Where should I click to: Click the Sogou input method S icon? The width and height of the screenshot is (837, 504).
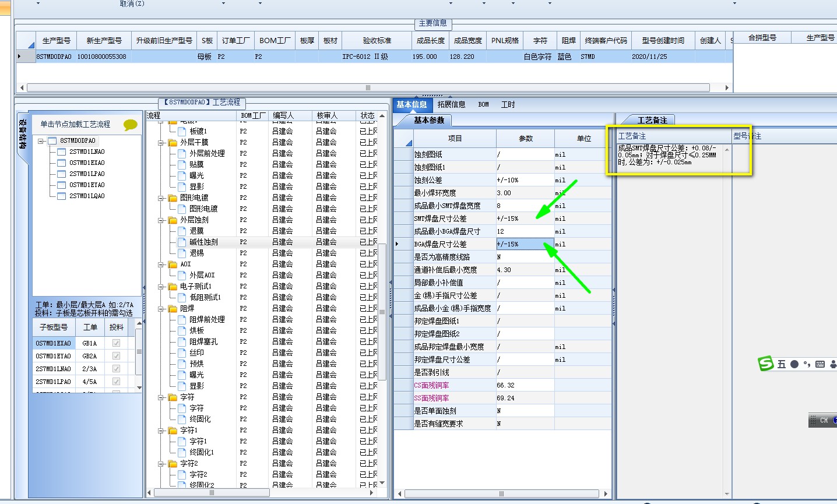[x=765, y=364]
